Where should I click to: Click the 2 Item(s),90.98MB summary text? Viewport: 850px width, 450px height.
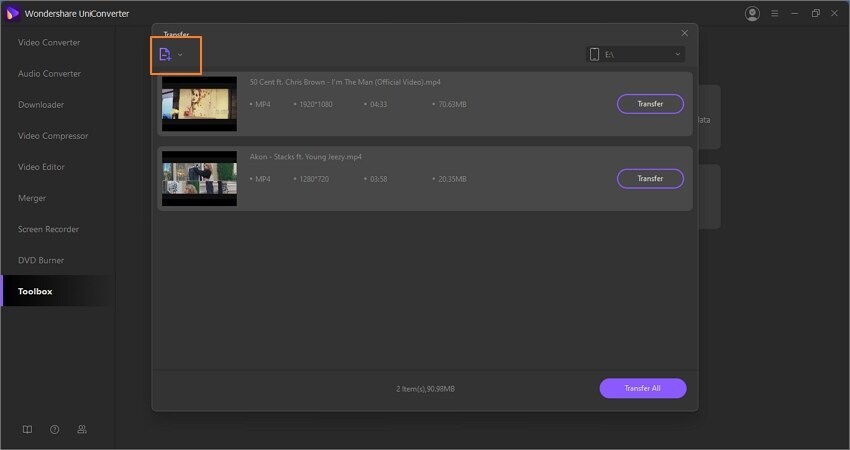click(x=426, y=389)
